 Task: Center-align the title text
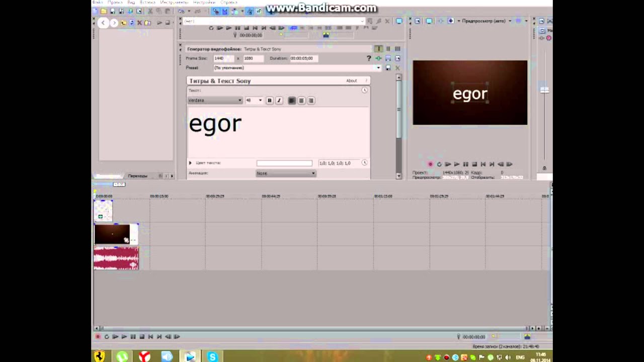(301, 101)
